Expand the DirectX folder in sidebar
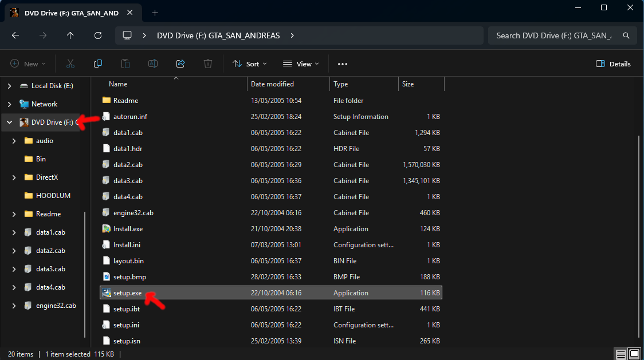This screenshot has width=644, height=360. [x=14, y=177]
